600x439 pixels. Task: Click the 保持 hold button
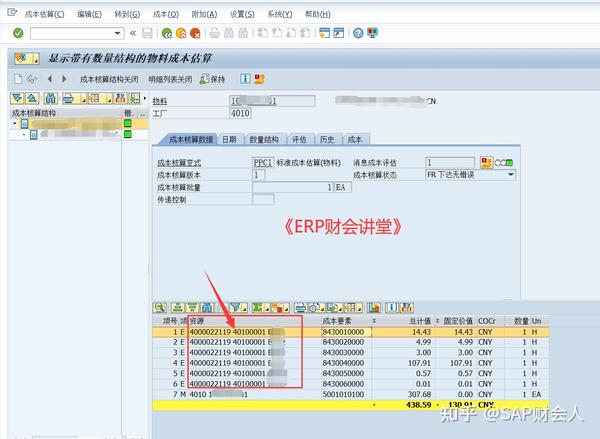213,79
